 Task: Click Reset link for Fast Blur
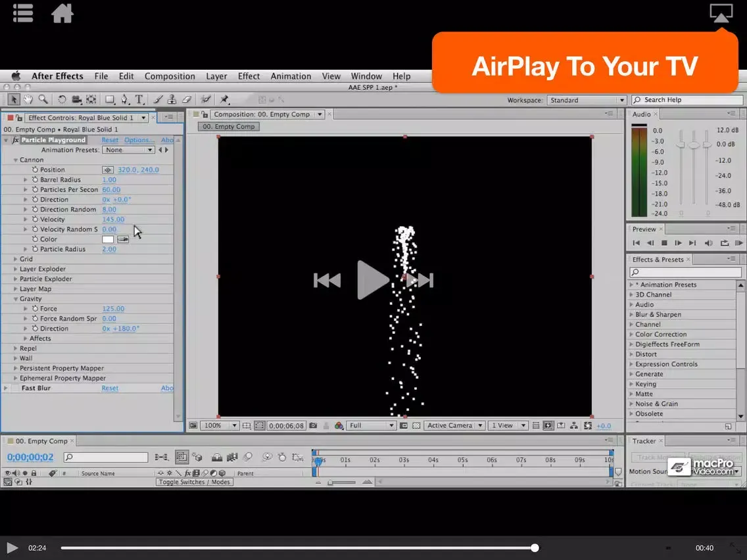[110, 388]
